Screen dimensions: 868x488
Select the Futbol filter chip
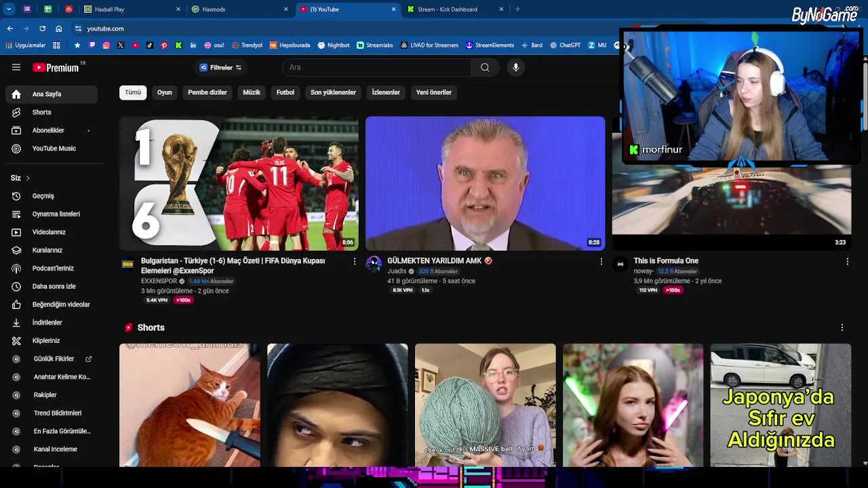click(285, 92)
